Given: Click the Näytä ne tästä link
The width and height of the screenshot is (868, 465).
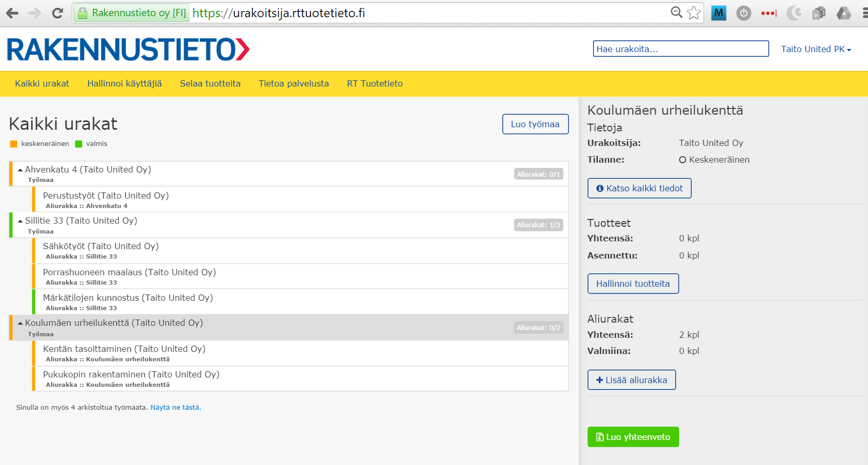Looking at the screenshot, I should pos(176,408).
